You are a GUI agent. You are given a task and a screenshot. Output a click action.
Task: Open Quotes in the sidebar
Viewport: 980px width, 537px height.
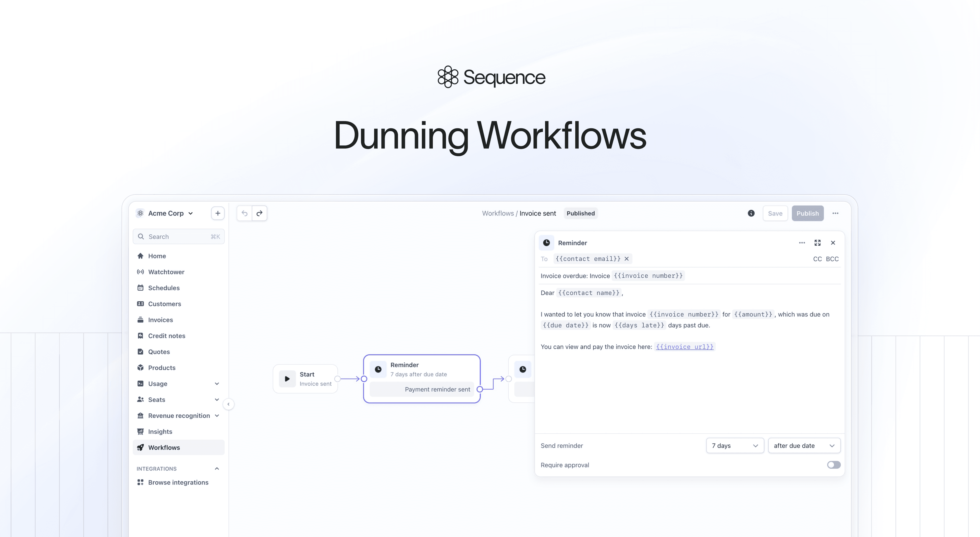pyautogui.click(x=178, y=352)
